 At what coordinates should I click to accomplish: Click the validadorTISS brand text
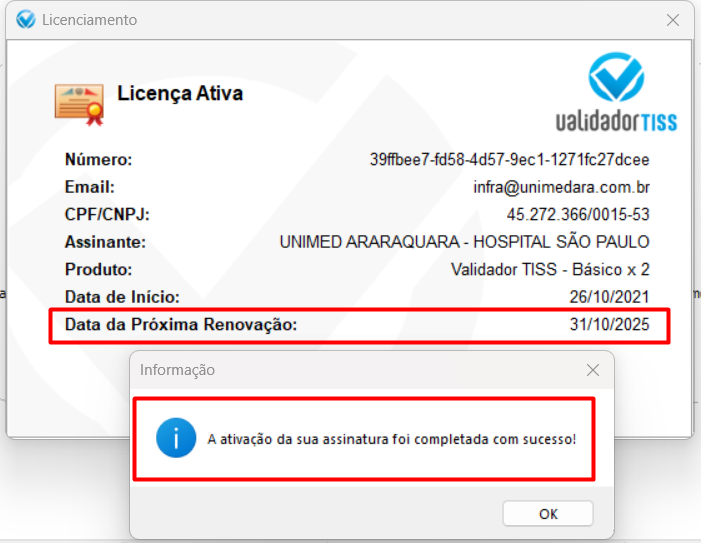pyautogui.click(x=617, y=121)
